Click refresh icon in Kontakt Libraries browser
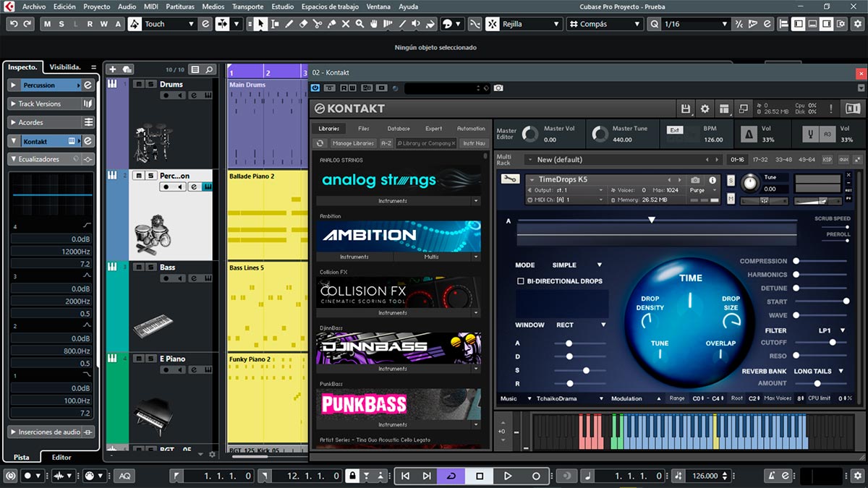 point(320,143)
